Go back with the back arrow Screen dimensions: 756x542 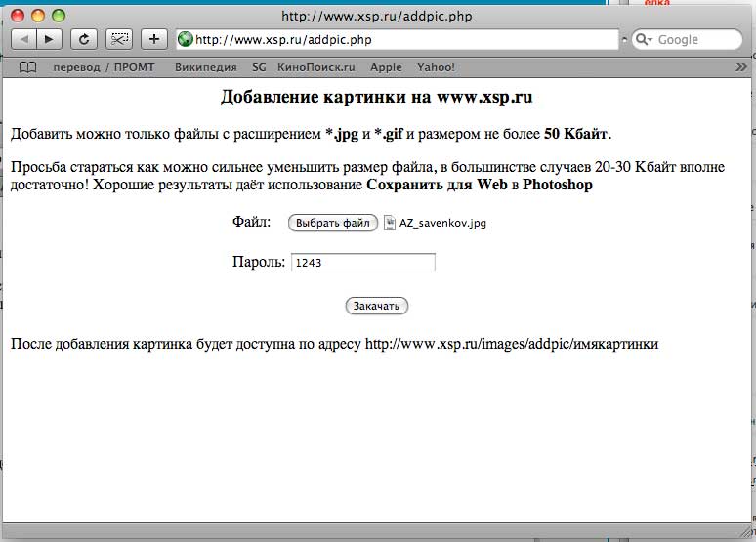(23, 39)
